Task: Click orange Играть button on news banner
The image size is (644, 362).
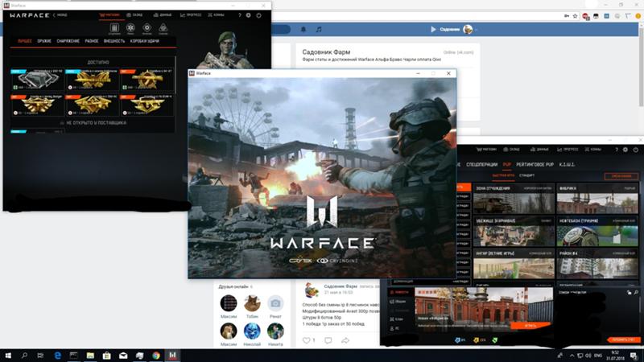Action: [530, 326]
